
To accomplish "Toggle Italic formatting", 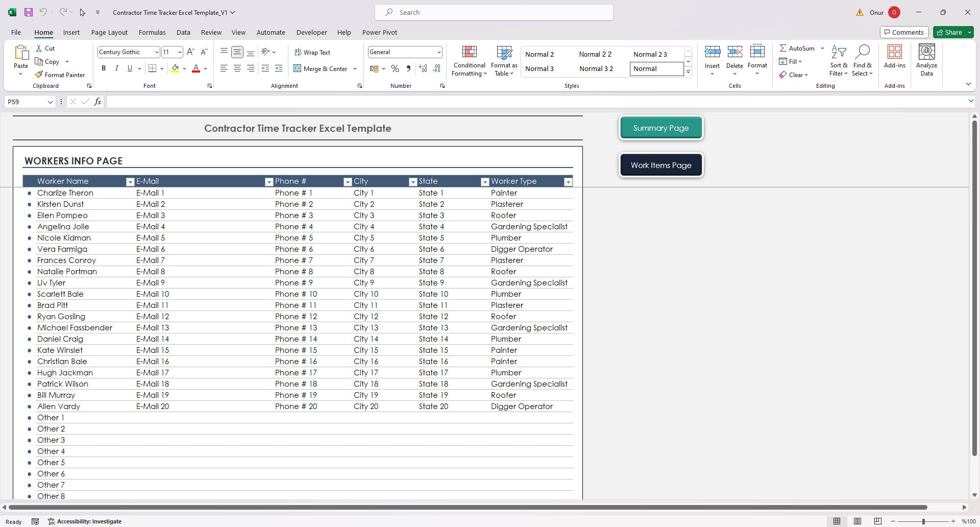I will click(116, 68).
